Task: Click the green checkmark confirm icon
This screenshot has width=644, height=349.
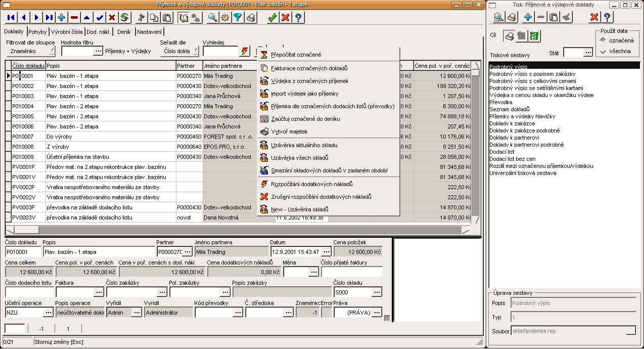Action: (x=272, y=18)
